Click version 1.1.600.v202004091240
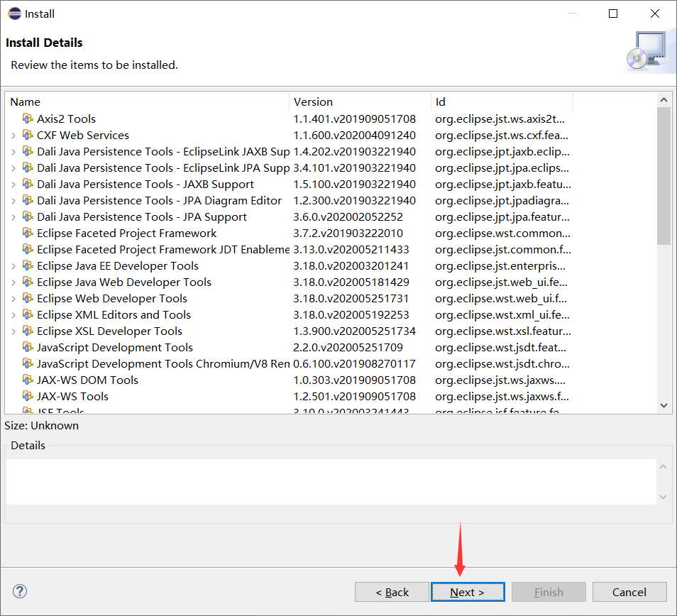This screenshot has height=616, width=677. pyautogui.click(x=355, y=135)
